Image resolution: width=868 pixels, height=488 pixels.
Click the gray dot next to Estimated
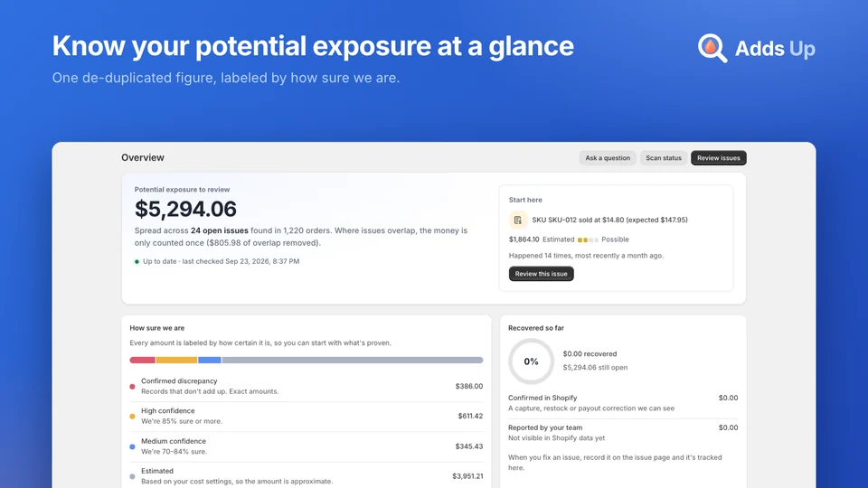132,476
